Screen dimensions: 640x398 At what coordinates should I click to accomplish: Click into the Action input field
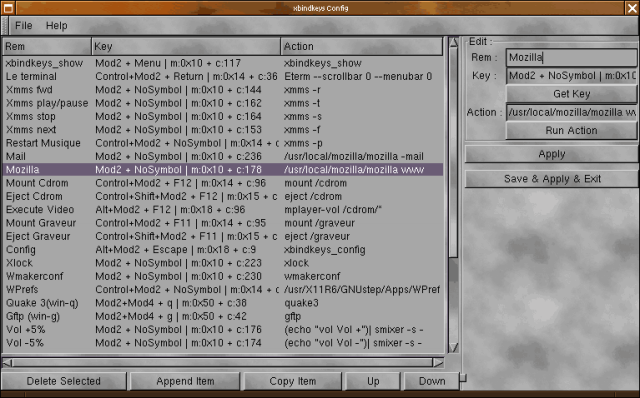(x=571, y=112)
